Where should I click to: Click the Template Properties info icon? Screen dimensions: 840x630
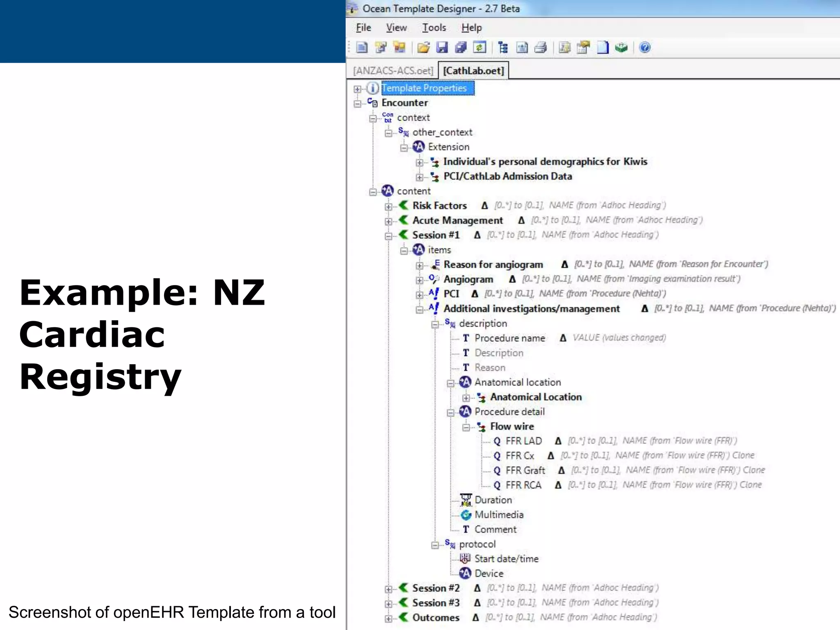click(372, 88)
